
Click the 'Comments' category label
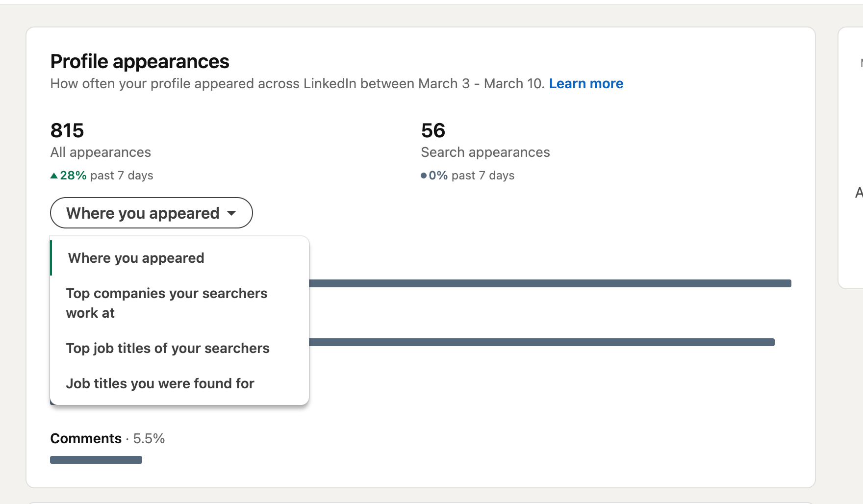[x=86, y=438]
